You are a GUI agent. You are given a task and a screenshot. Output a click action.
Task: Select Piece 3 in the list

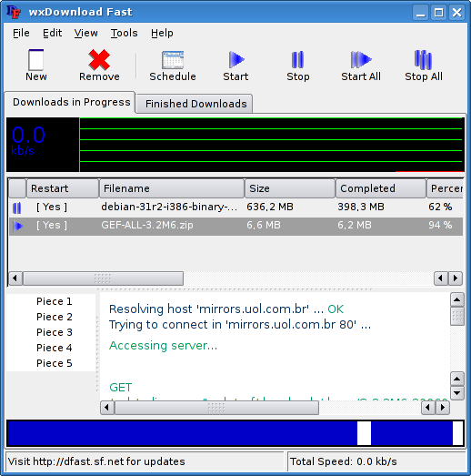[x=55, y=332]
